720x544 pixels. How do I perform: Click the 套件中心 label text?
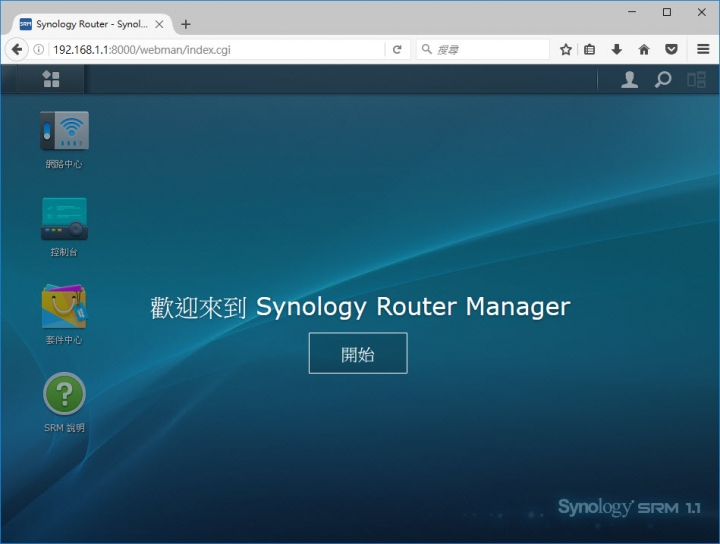click(x=64, y=340)
